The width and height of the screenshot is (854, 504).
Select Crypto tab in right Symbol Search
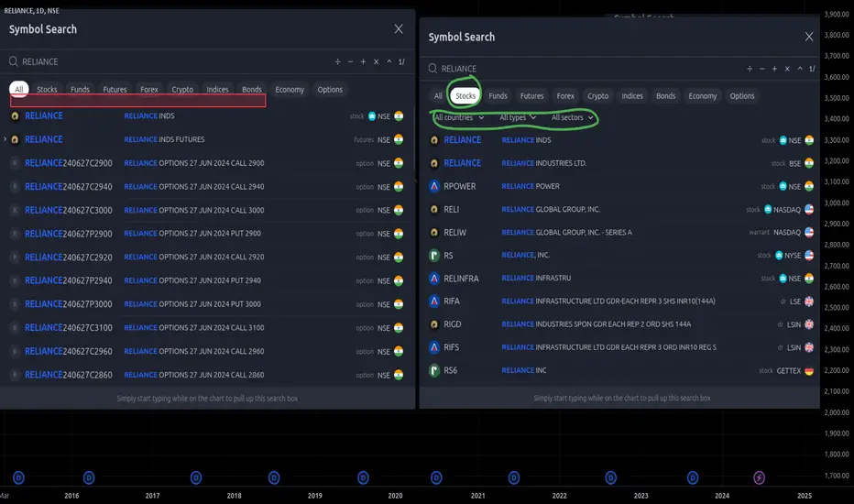point(598,96)
